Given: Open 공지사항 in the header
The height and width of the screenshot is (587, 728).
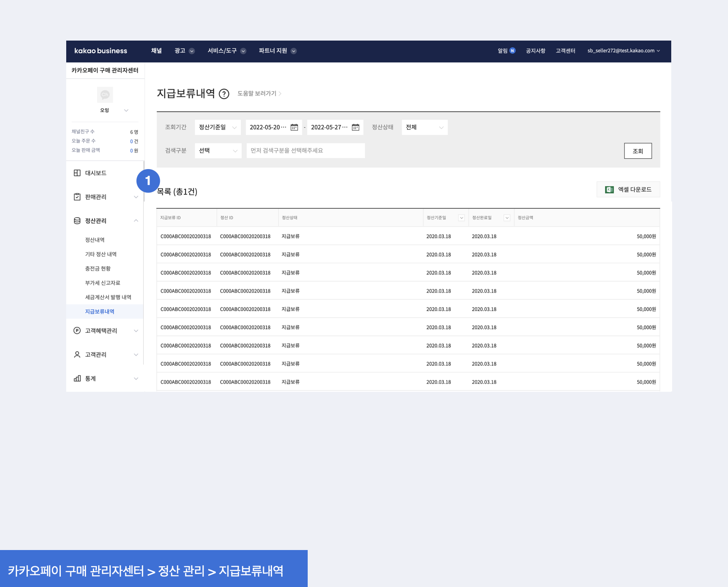Looking at the screenshot, I should pos(536,51).
